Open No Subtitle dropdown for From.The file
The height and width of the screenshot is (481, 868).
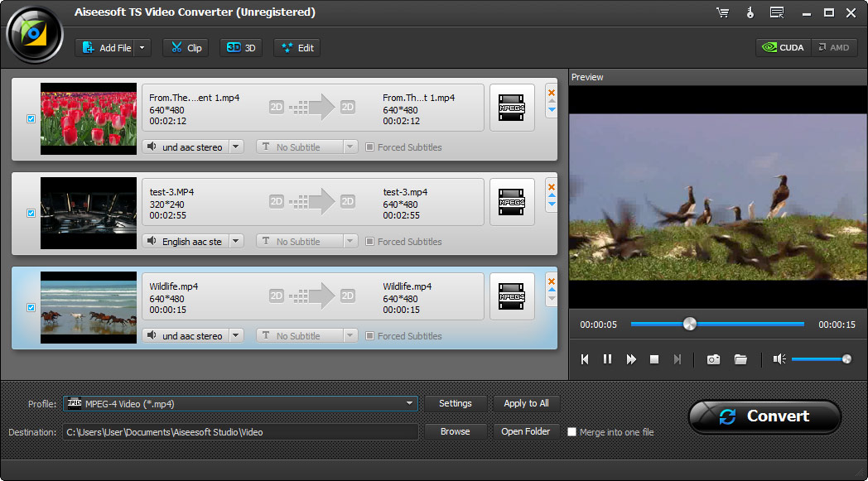pos(350,147)
